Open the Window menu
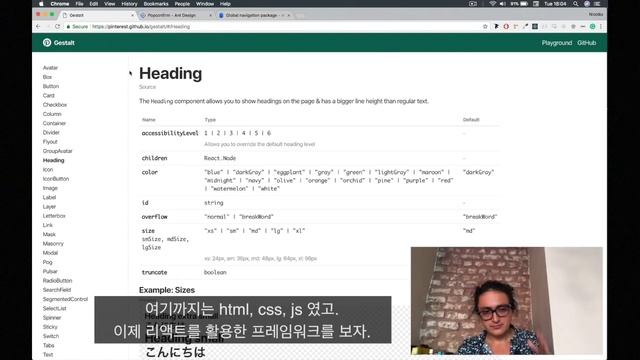This screenshot has height=360, width=640. pos(205,4)
